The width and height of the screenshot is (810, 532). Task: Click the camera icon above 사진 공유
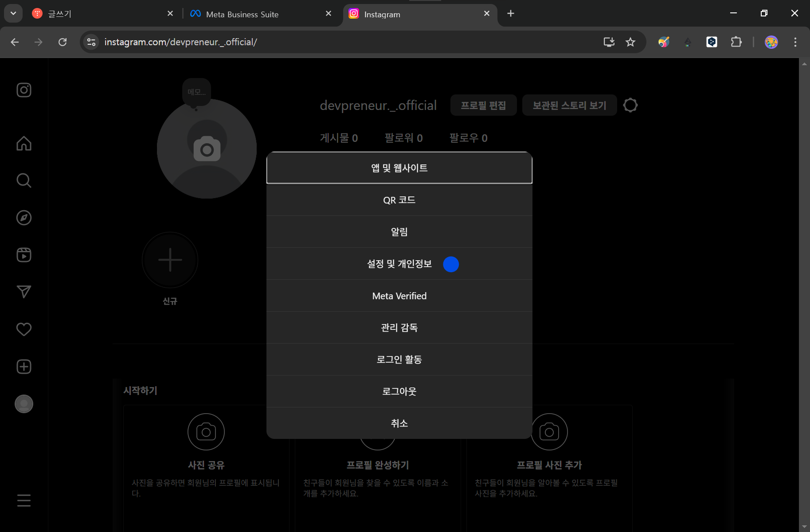click(206, 432)
